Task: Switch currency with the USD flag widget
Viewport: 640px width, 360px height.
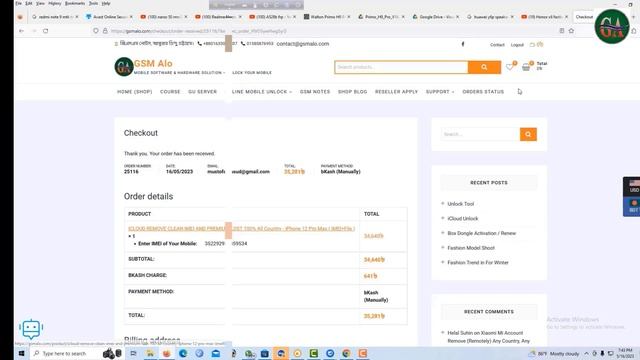Action: [x=633, y=187]
